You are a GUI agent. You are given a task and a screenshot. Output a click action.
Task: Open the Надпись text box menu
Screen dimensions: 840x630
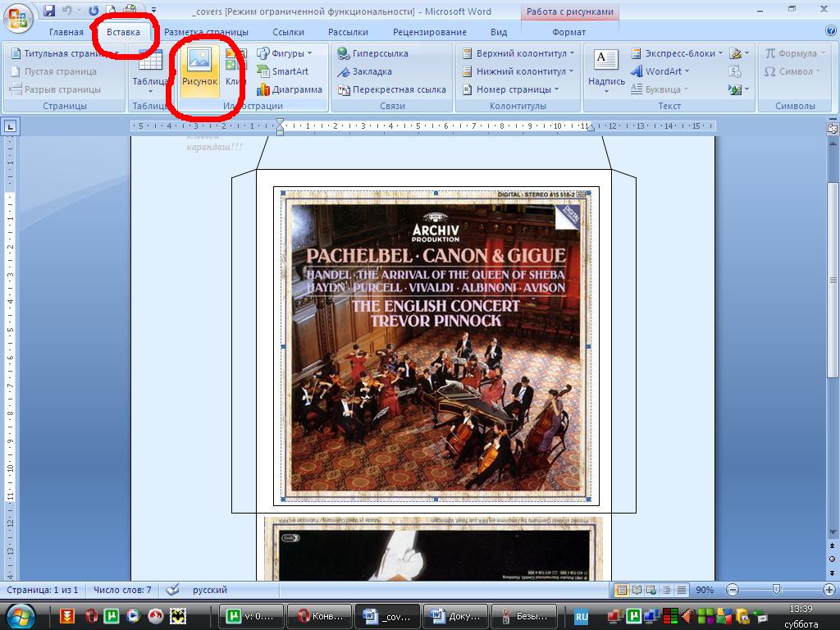click(606, 72)
